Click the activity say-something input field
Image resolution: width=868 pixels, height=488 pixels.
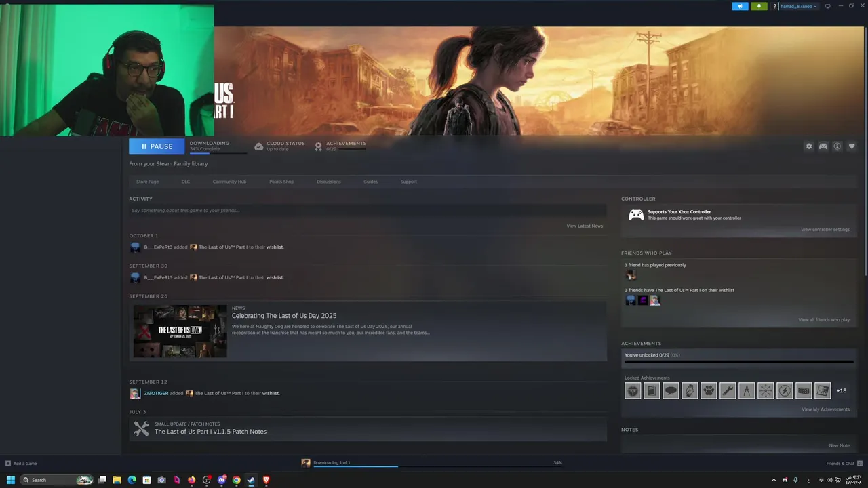[x=368, y=211]
